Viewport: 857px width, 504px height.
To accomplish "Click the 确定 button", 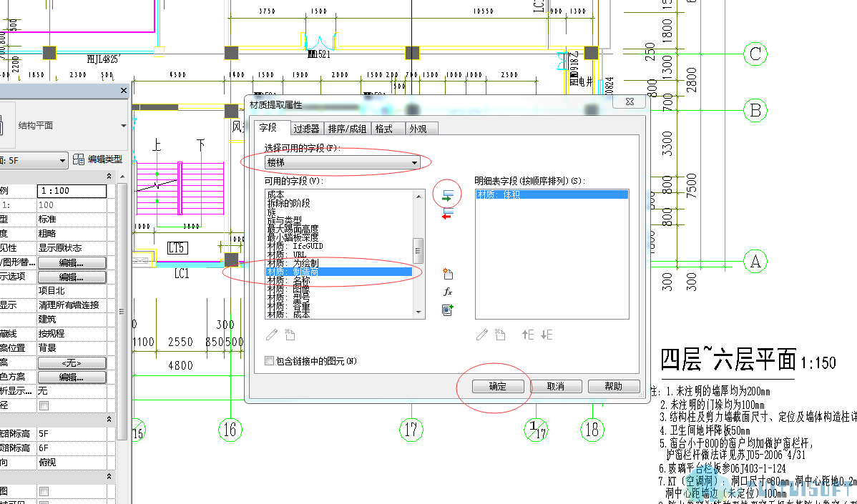I will (x=497, y=387).
